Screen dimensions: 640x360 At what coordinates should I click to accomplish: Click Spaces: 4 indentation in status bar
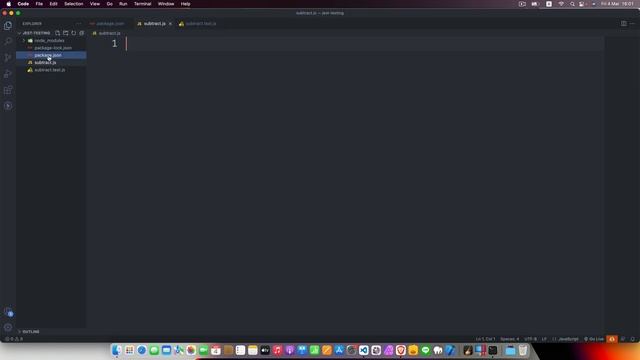click(x=510, y=339)
